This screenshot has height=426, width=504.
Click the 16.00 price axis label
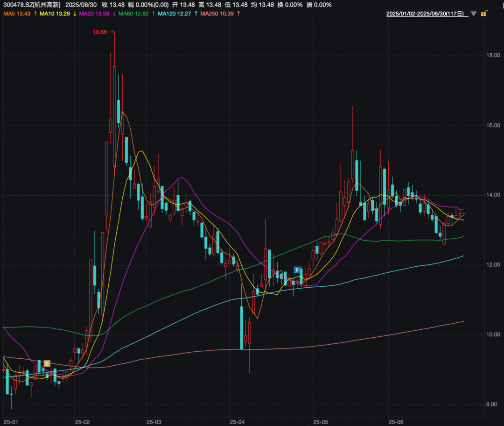tap(493, 126)
